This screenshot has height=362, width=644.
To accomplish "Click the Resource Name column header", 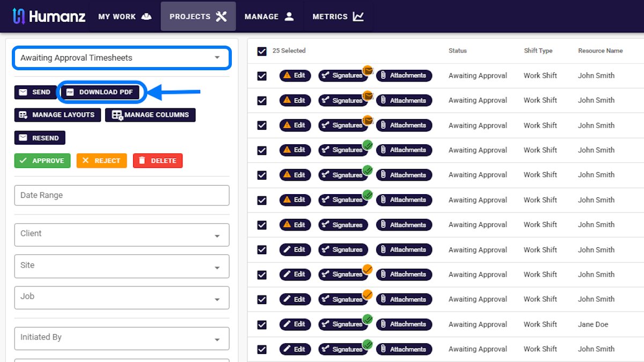I will 601,51.
